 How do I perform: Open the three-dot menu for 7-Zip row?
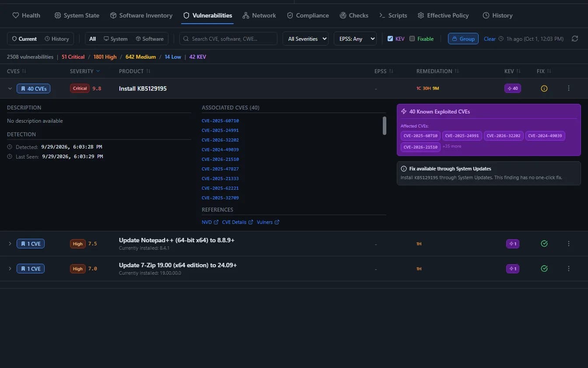(569, 269)
